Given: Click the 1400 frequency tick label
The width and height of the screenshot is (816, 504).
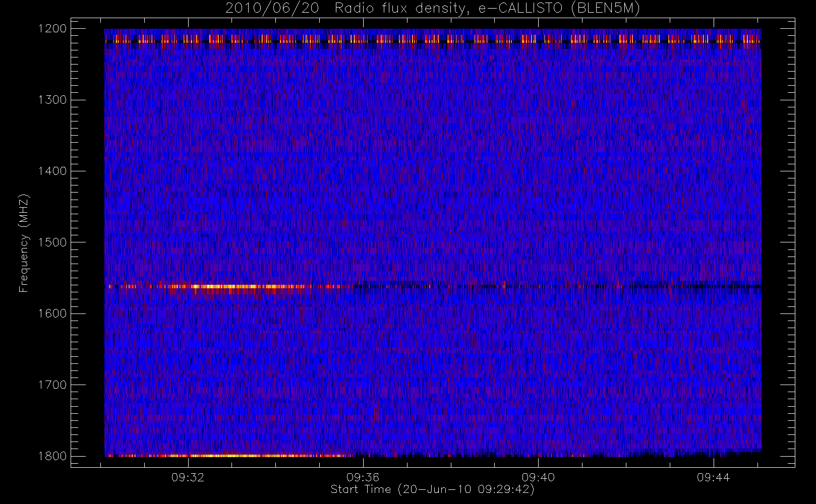Looking at the screenshot, I should [52, 171].
